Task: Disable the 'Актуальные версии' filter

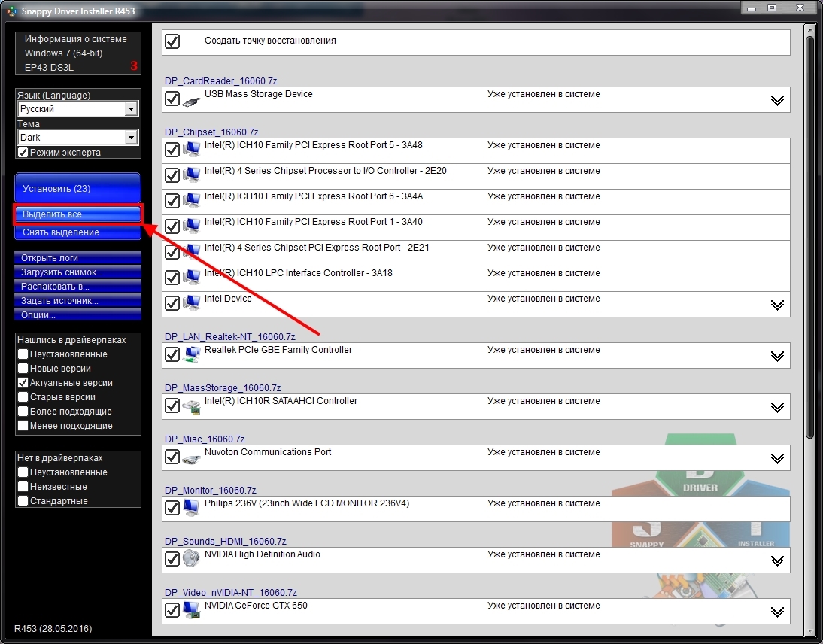Action: tap(23, 383)
